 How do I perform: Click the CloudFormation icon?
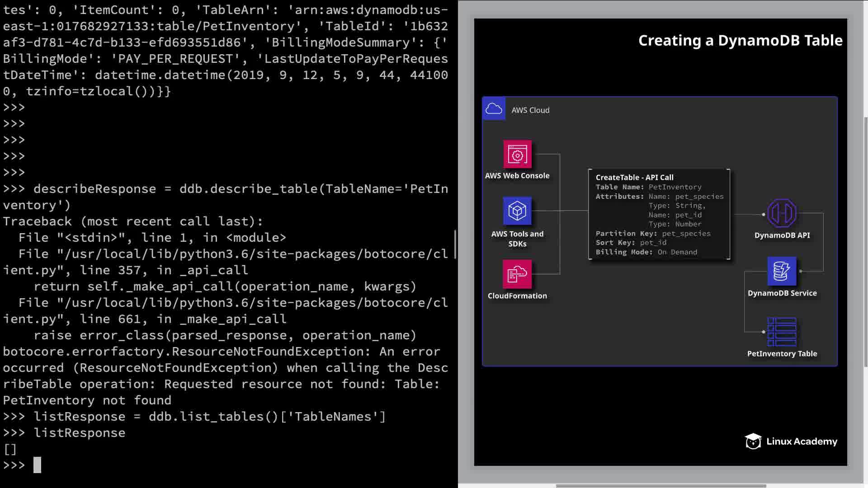tap(517, 274)
